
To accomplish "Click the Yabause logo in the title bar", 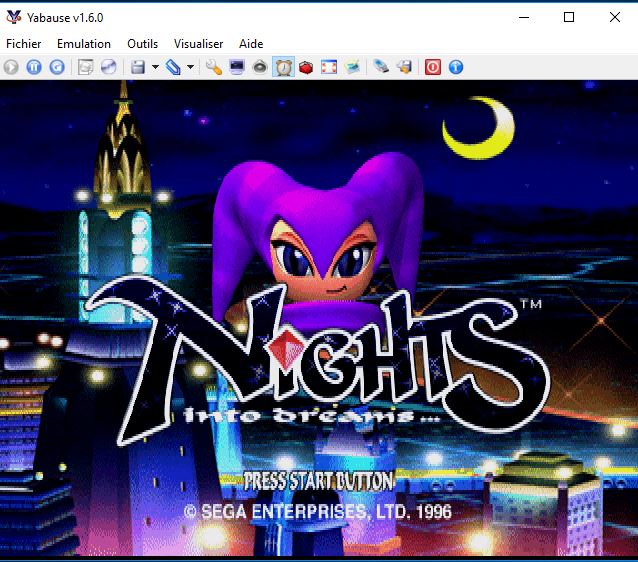I will click(14, 17).
